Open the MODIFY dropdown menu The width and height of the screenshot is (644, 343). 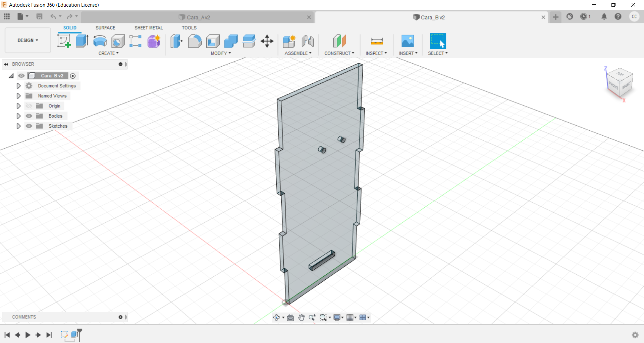click(x=221, y=53)
